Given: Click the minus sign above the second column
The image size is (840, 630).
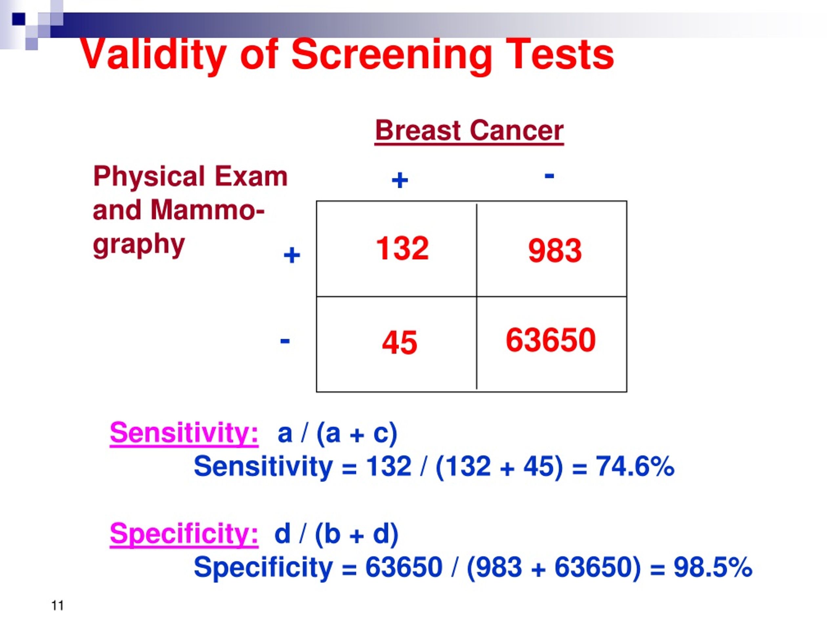Looking at the screenshot, I should click(x=549, y=176).
